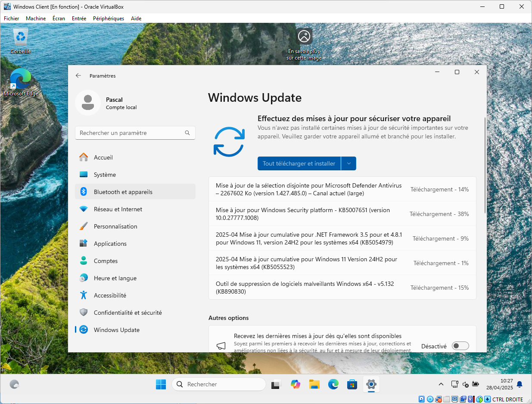Open the Aide menu in VirtualBox
This screenshot has height=404, width=532.
pyautogui.click(x=136, y=19)
